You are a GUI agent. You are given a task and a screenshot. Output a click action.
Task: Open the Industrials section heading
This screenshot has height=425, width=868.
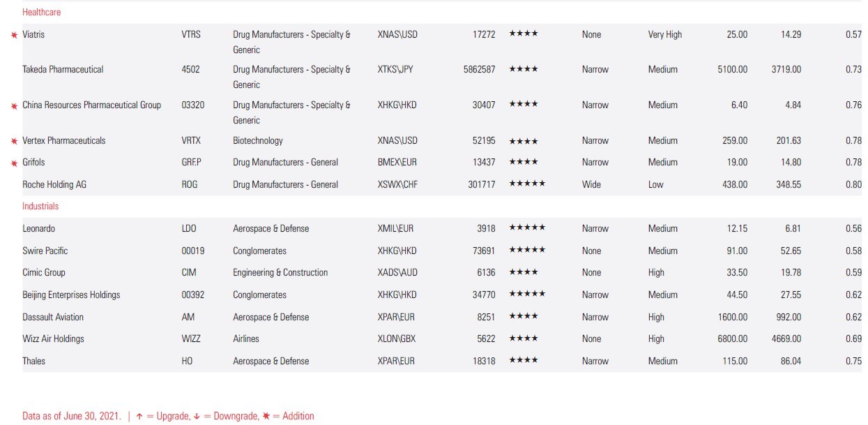[x=40, y=207]
